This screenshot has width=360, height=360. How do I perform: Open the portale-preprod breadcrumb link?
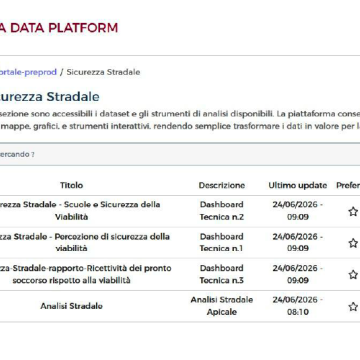[x=28, y=72]
